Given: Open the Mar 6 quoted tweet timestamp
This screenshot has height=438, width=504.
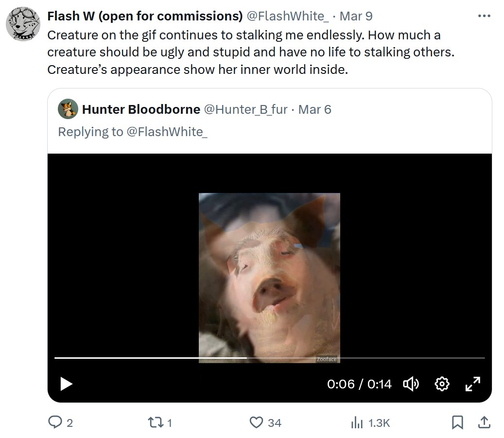Looking at the screenshot, I should (314, 109).
